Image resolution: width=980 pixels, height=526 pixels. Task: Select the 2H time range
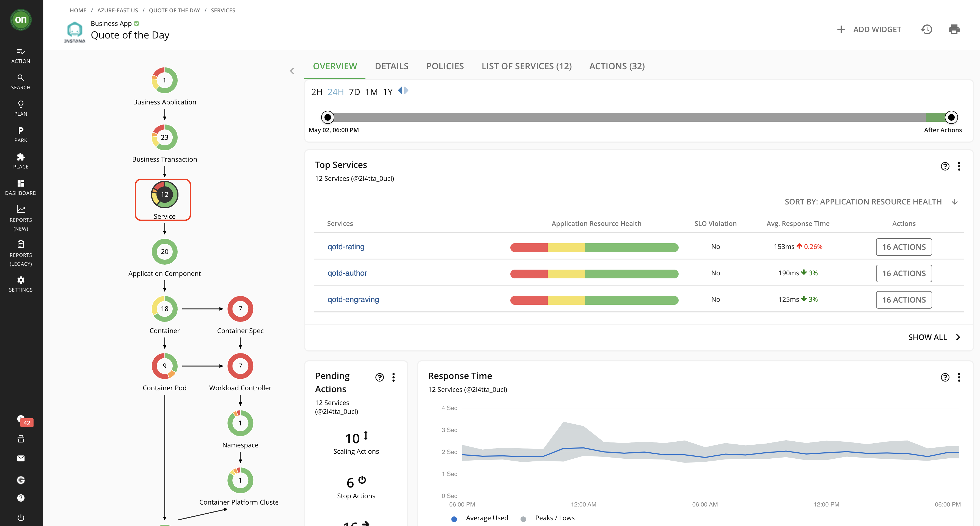coord(316,92)
